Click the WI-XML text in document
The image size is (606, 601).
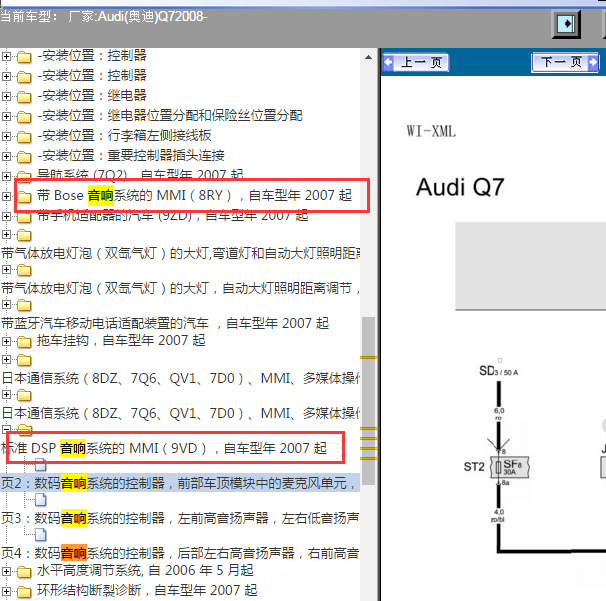click(x=431, y=131)
